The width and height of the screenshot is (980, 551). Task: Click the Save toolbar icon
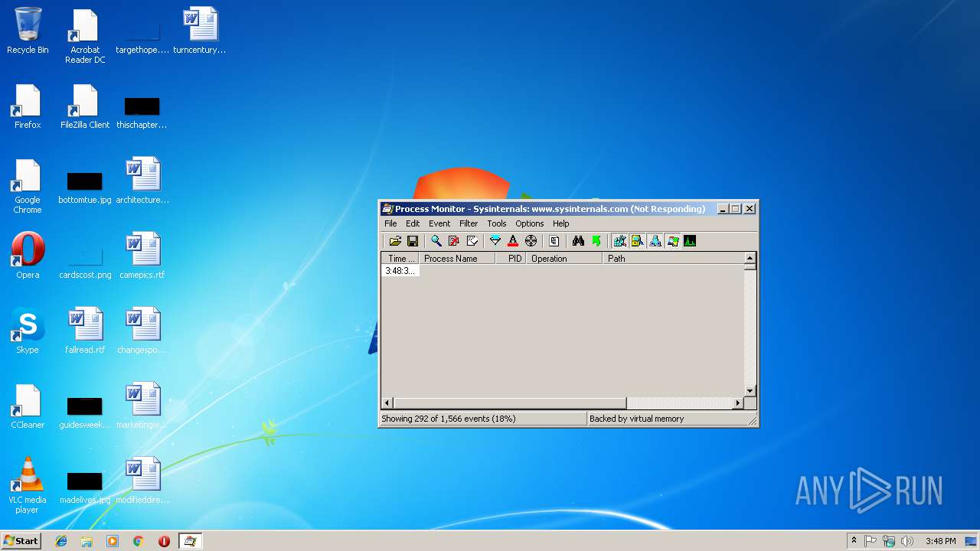(413, 241)
